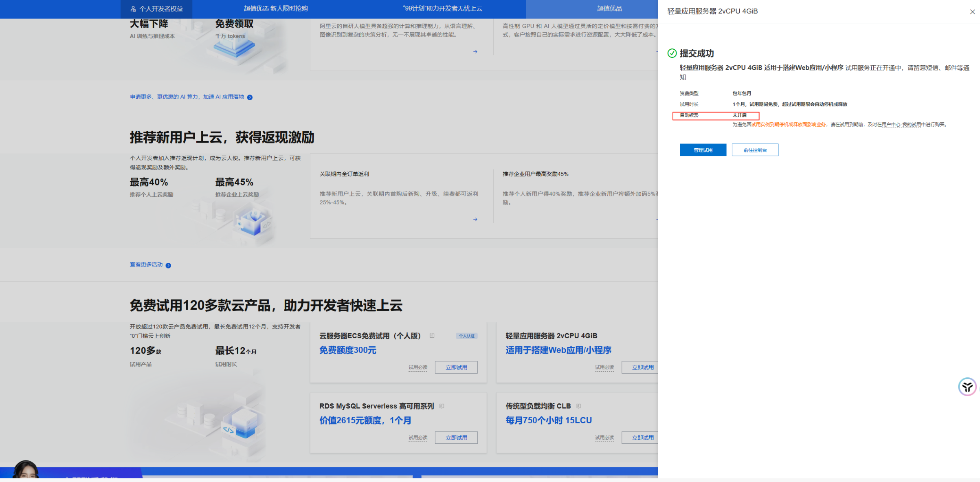This screenshot has width=980, height=482.
Task: Click the 管理试用 button
Action: [703, 150]
